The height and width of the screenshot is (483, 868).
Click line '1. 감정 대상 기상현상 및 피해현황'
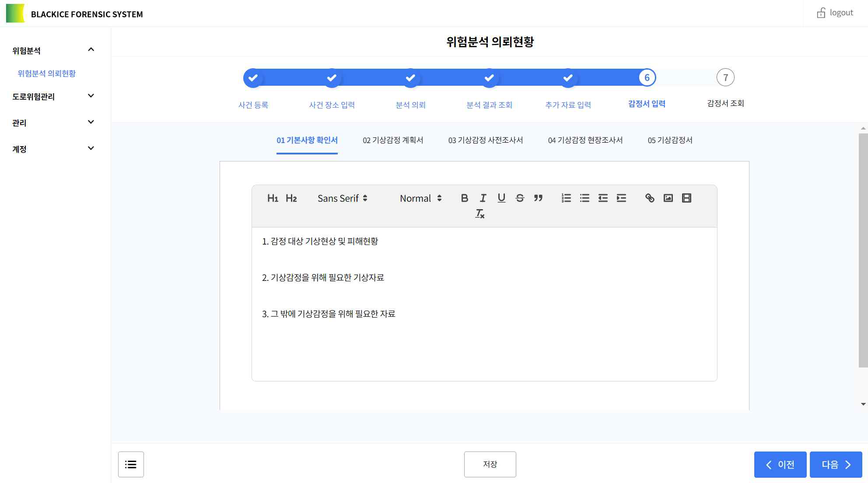[320, 241]
